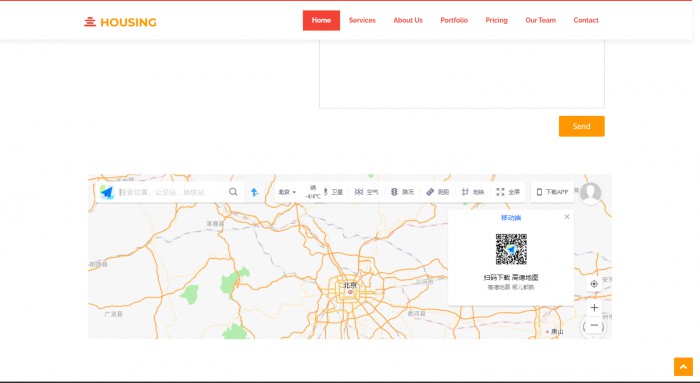This screenshot has width=700, height=383.
Task: Click the HOUSING brand text link
Action: tap(129, 22)
